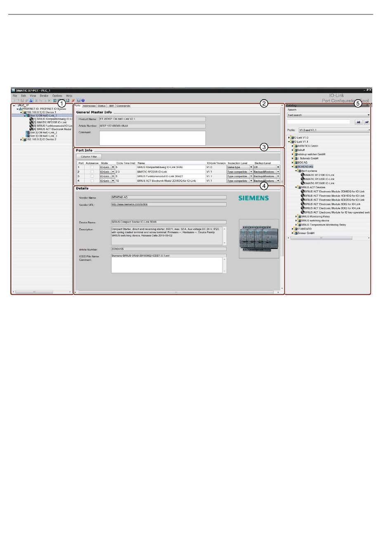Expand the SIRIUS Monitoring Relay node
392x537 pixels.
click(x=296, y=217)
